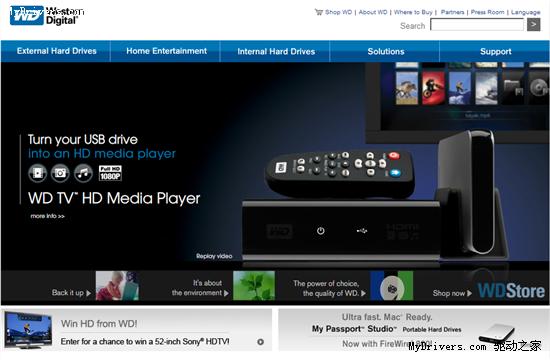Click the Back it up link
This screenshot has height=360, width=550.
(x=71, y=293)
